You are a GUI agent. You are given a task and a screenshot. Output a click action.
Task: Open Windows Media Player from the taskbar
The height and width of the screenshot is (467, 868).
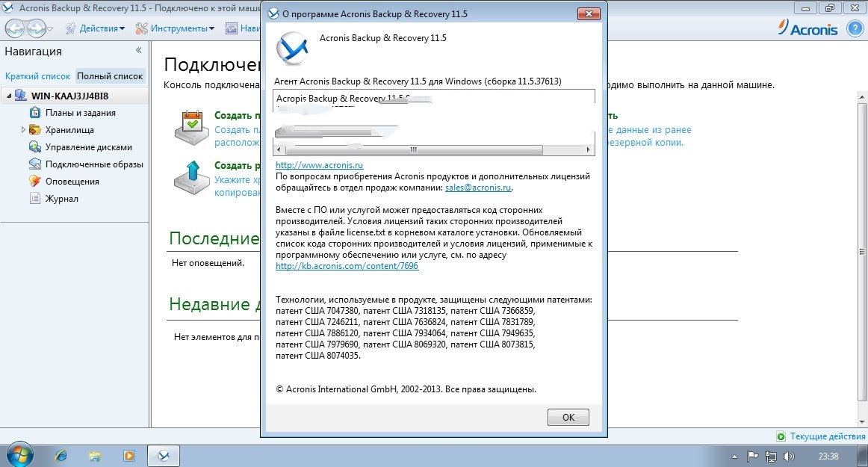click(129, 456)
